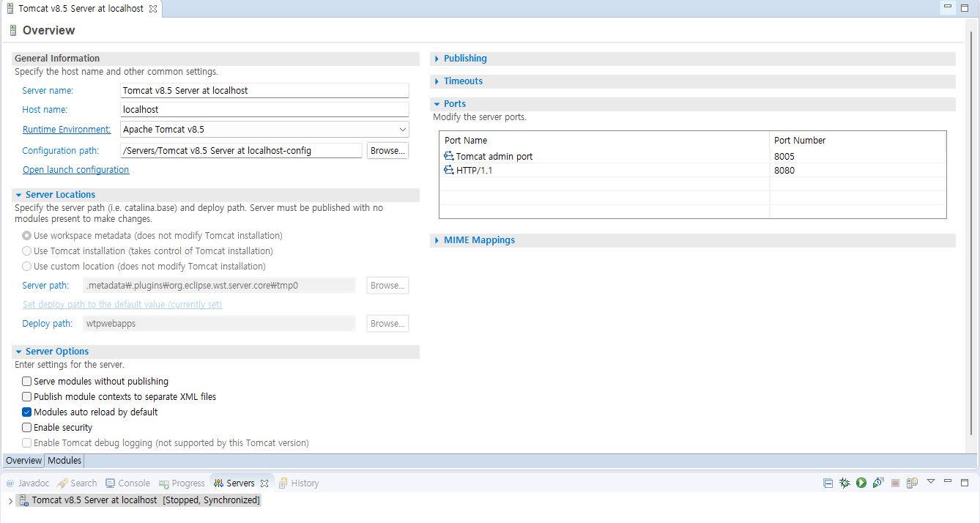980x523 pixels.
Task: Enable Serve modules without publishing
Action: 27,382
